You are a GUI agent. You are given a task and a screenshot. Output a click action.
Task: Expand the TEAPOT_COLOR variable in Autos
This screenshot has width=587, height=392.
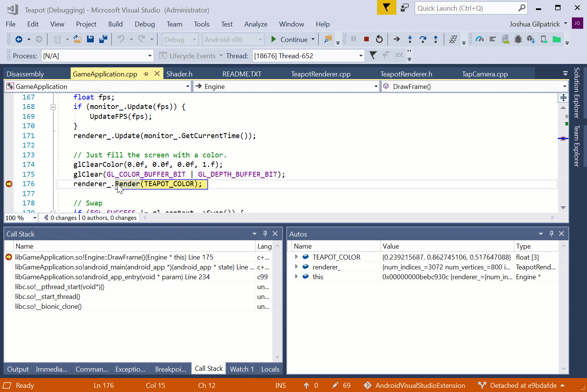(x=296, y=257)
